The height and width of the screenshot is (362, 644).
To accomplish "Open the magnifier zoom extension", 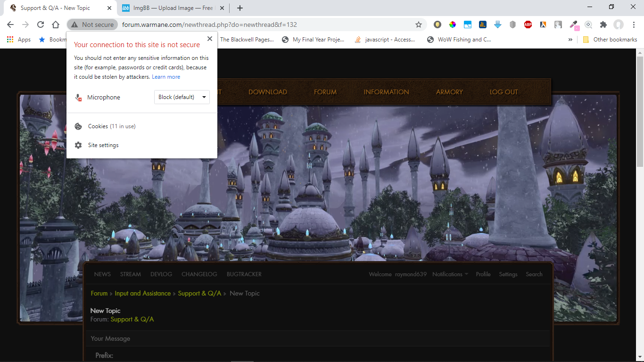I will click(x=588, y=25).
